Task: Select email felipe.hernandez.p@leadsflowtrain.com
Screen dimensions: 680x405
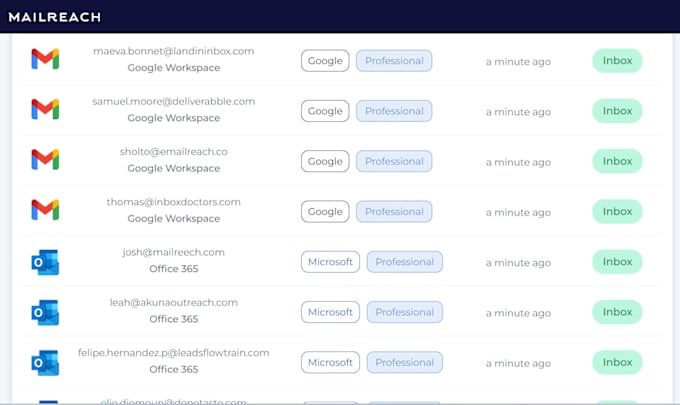Action: click(173, 353)
